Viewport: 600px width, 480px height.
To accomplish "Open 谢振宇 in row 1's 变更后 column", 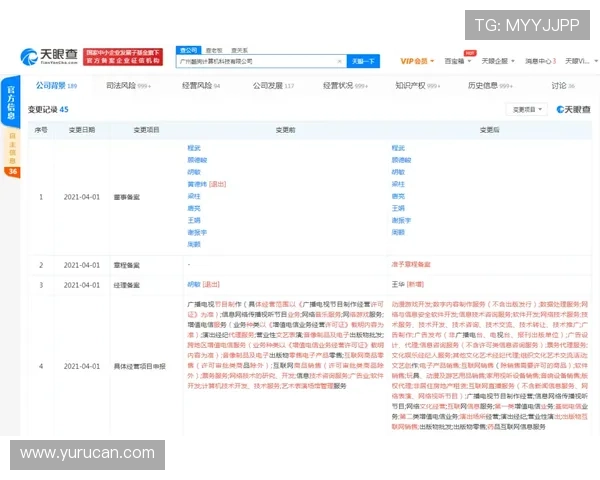I will tap(401, 220).
